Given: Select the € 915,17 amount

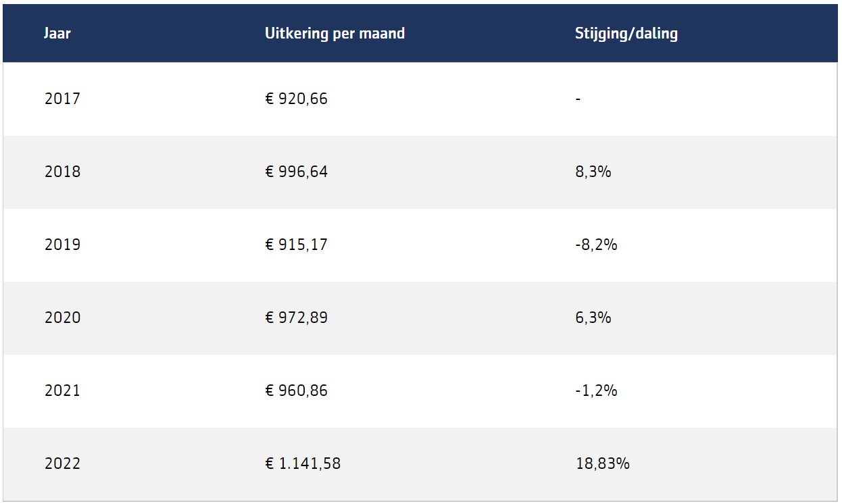Looking at the screenshot, I should pos(297,245).
